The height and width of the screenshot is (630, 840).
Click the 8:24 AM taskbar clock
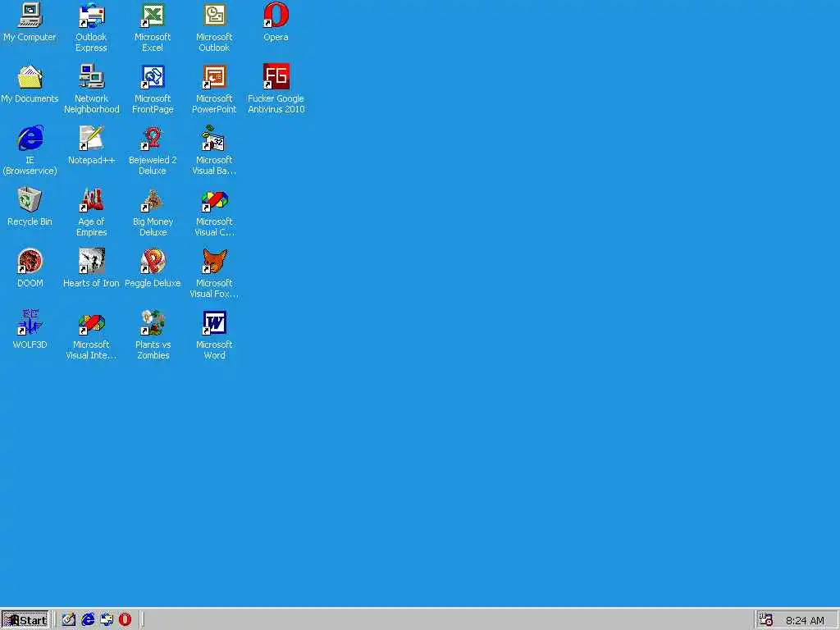(805, 620)
